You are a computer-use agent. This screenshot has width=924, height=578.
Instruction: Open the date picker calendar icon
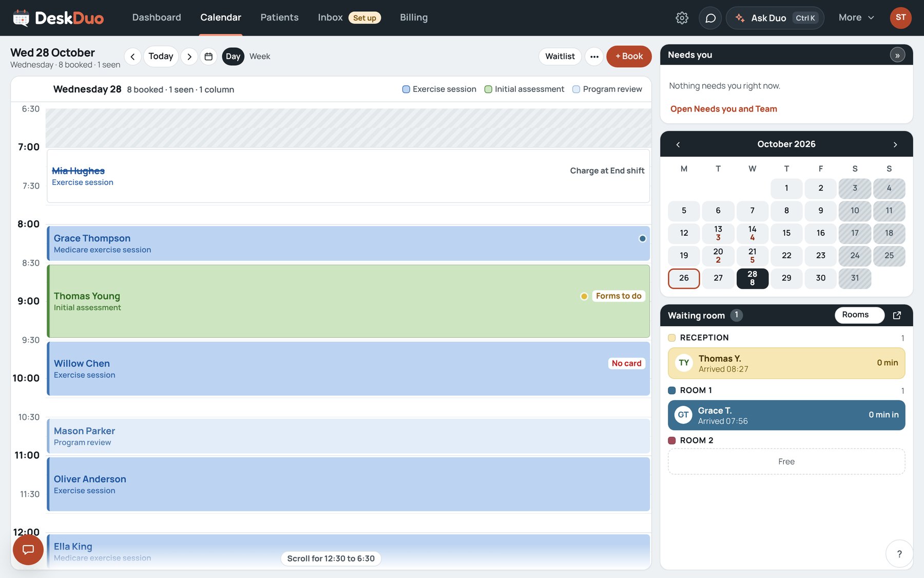208,57
